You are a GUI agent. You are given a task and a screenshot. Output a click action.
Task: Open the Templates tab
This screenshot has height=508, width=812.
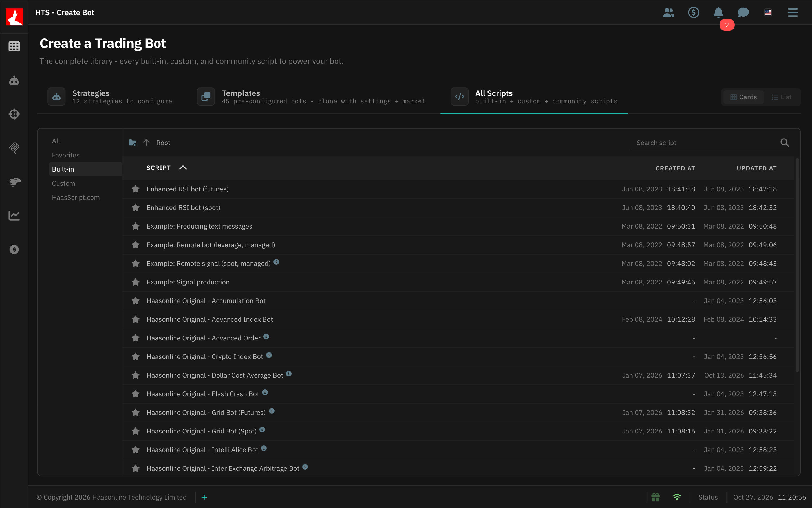click(311, 97)
